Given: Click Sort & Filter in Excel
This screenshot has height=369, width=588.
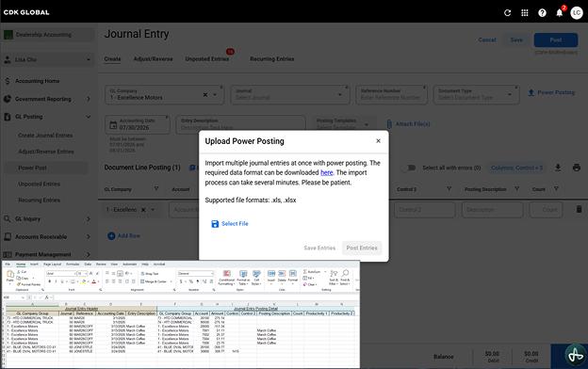Looking at the screenshot, I should coord(334,278).
